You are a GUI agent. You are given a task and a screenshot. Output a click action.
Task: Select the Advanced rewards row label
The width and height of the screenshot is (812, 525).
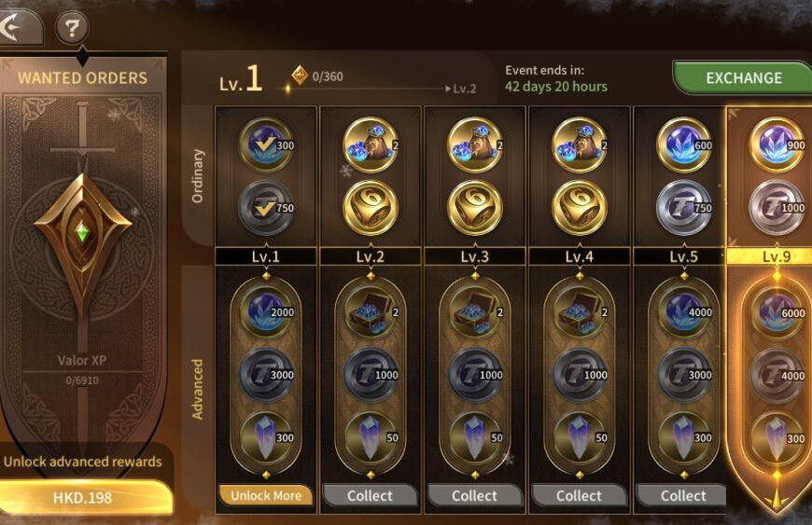[x=197, y=389]
